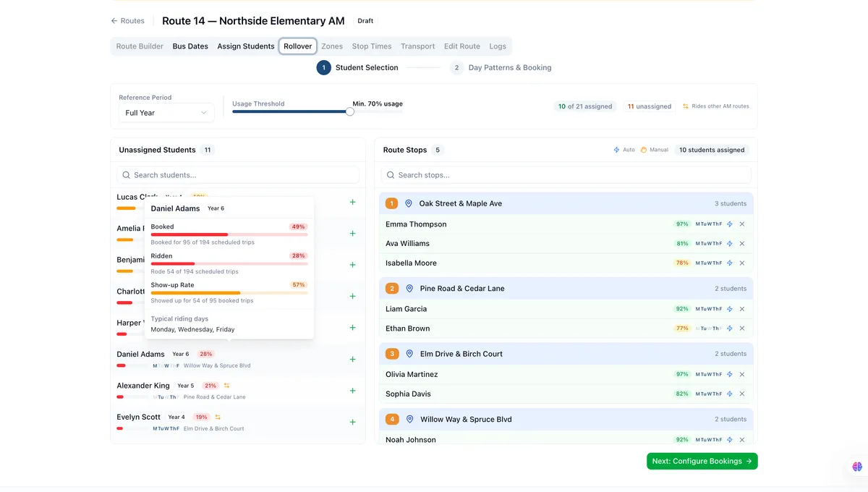This screenshot has width=868, height=492.
Task: Remove Olivia Martinez with the X icon
Action: pyautogui.click(x=742, y=375)
